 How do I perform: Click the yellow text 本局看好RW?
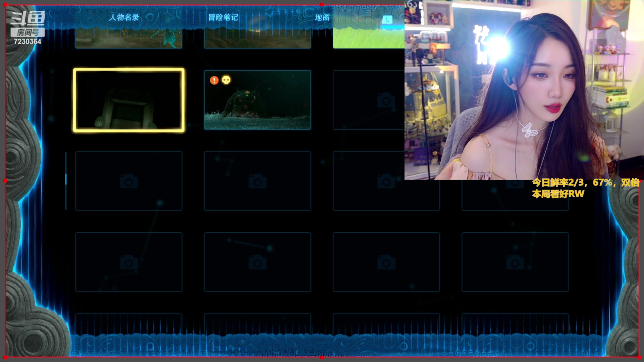coord(558,194)
